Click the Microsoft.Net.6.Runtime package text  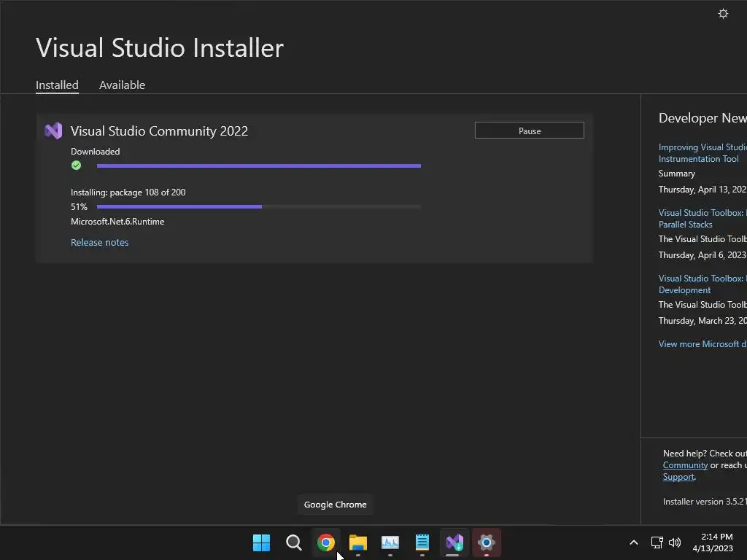[x=117, y=222]
